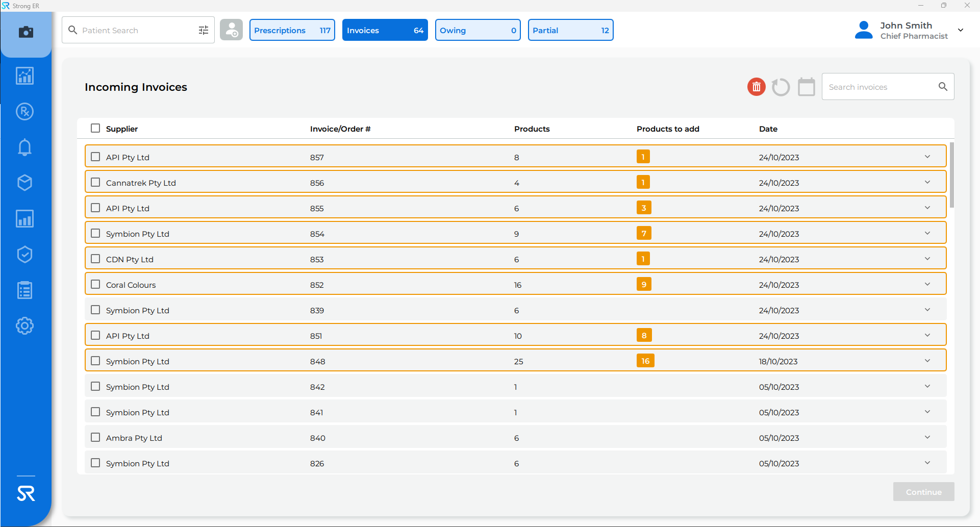Check the select-all Supplier checkbox
The height and width of the screenshot is (527, 980).
click(95, 128)
